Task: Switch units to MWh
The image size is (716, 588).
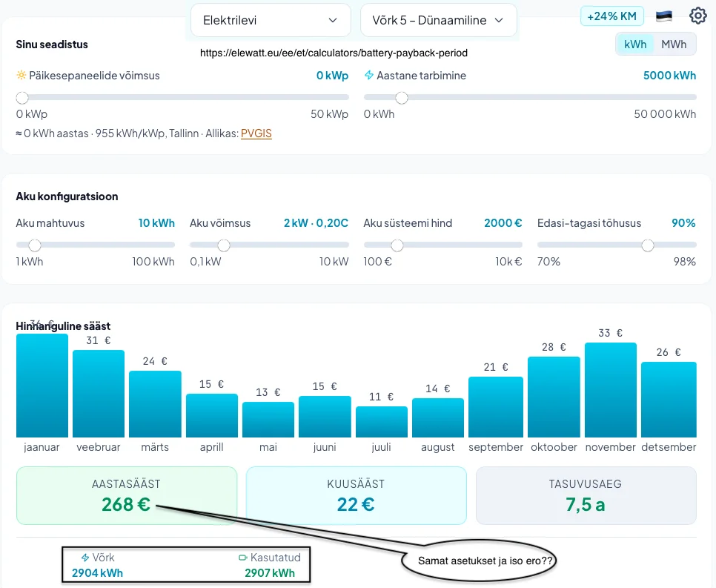Action: tap(674, 44)
